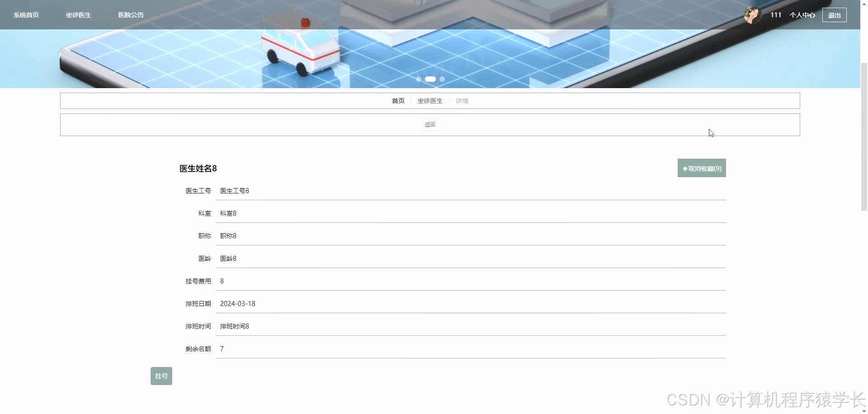Open the 医院公告 menu item
868x414 pixels.
[x=131, y=15]
